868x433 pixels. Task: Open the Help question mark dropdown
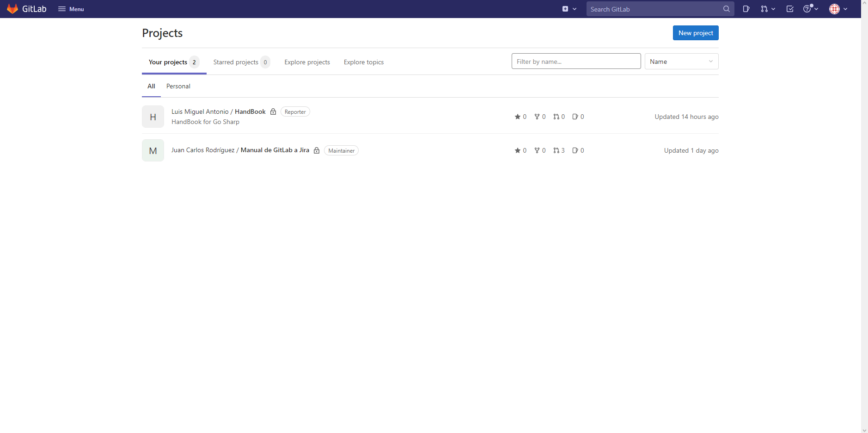811,9
